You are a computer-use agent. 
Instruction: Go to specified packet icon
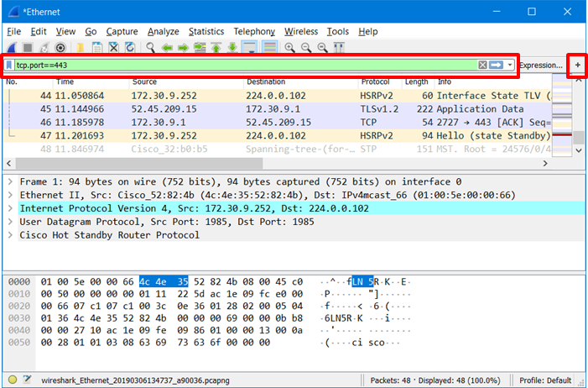(x=200, y=48)
